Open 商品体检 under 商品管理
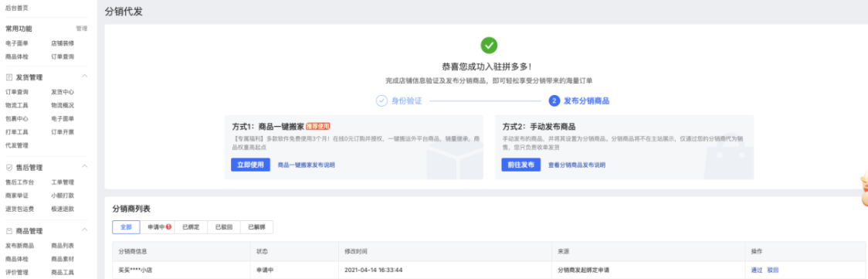This screenshot has height=279, width=868. click(16, 259)
